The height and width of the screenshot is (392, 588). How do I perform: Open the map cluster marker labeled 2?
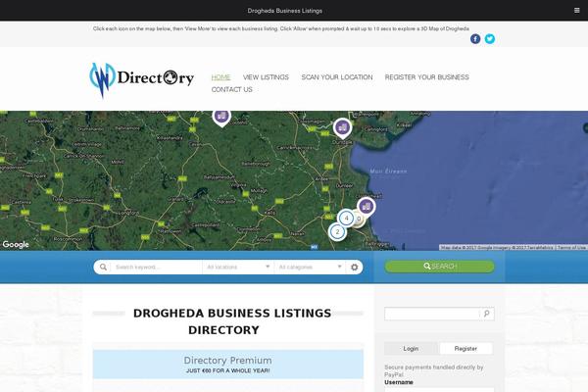pos(337,232)
